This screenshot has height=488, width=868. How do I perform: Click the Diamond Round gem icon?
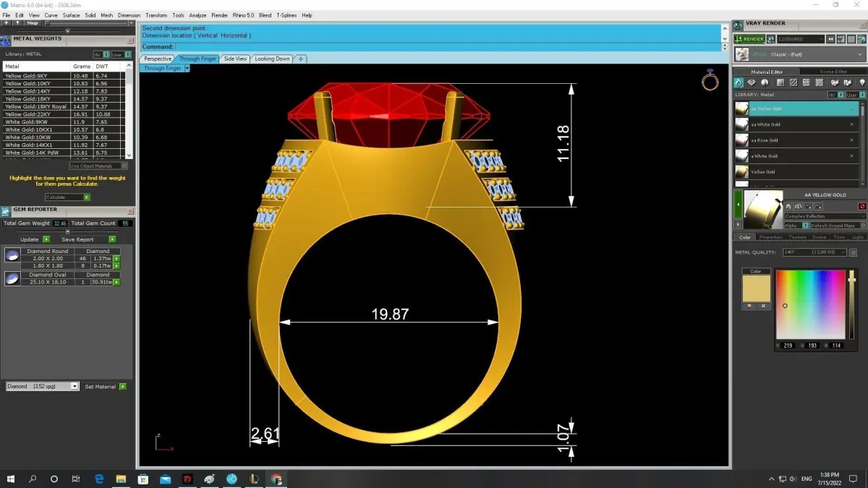tap(12, 255)
